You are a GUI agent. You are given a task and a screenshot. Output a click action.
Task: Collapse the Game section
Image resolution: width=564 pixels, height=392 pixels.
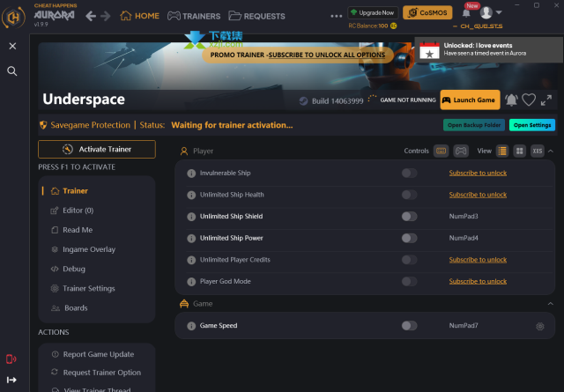551,304
